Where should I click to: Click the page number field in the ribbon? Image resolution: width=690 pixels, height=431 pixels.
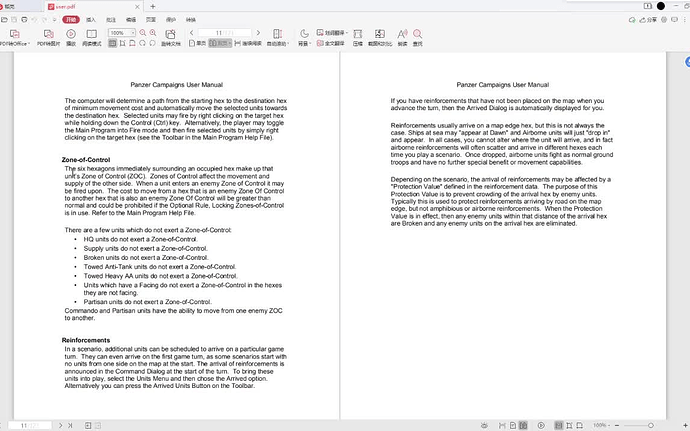(224, 33)
